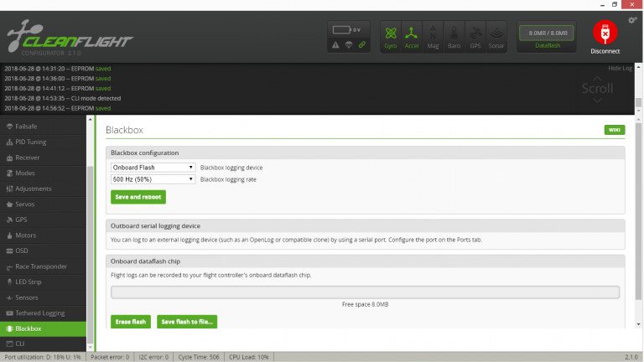The height and width of the screenshot is (362, 644).
Task: Open the Blackbox logging device dropdown
Action: click(153, 168)
